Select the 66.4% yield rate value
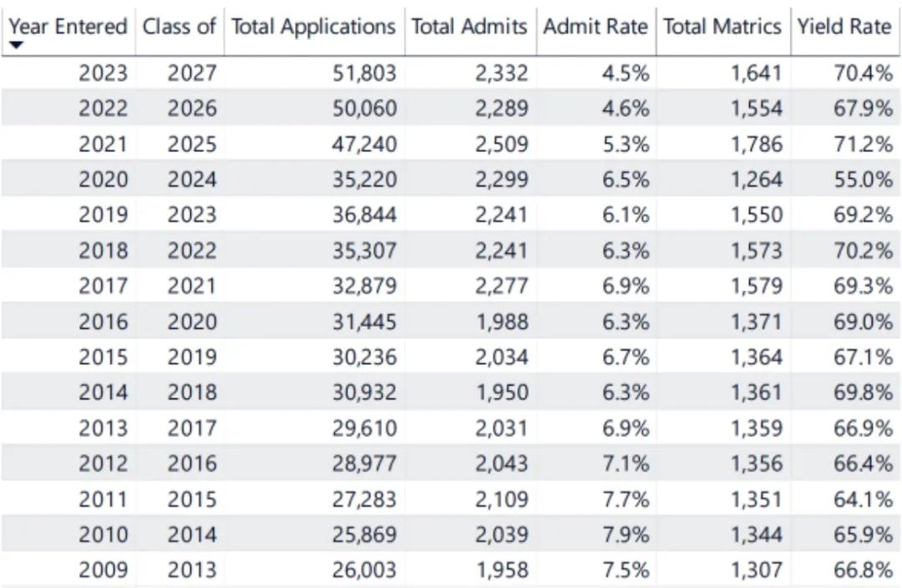 [864, 464]
